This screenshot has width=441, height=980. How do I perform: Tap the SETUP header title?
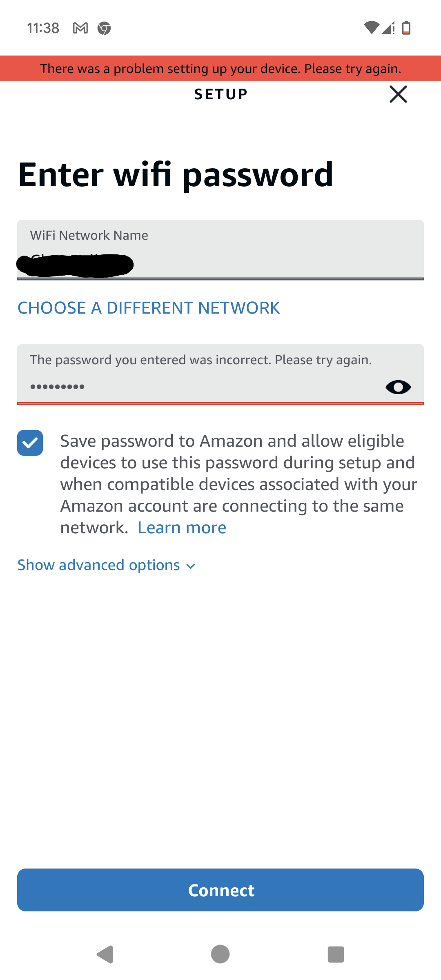220,94
